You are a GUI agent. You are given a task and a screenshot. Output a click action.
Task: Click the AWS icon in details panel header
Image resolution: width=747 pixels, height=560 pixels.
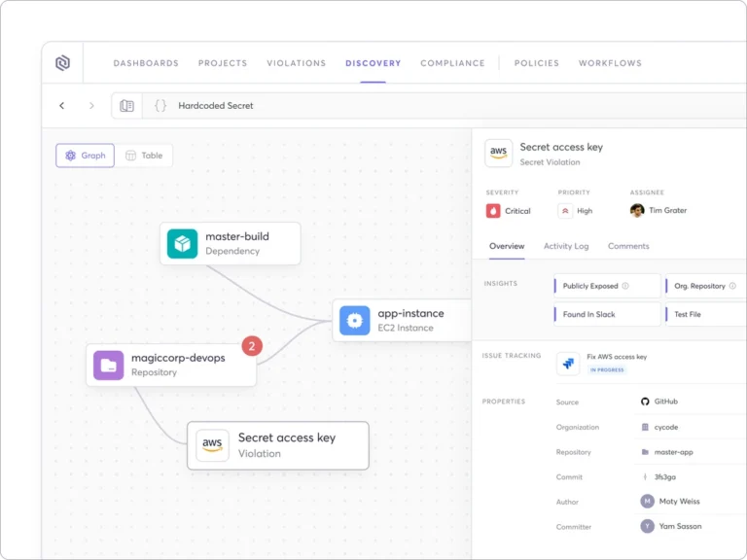coord(499,154)
